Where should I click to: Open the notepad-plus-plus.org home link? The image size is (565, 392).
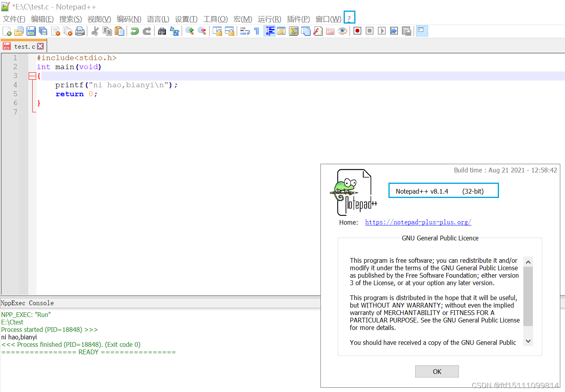(x=418, y=222)
